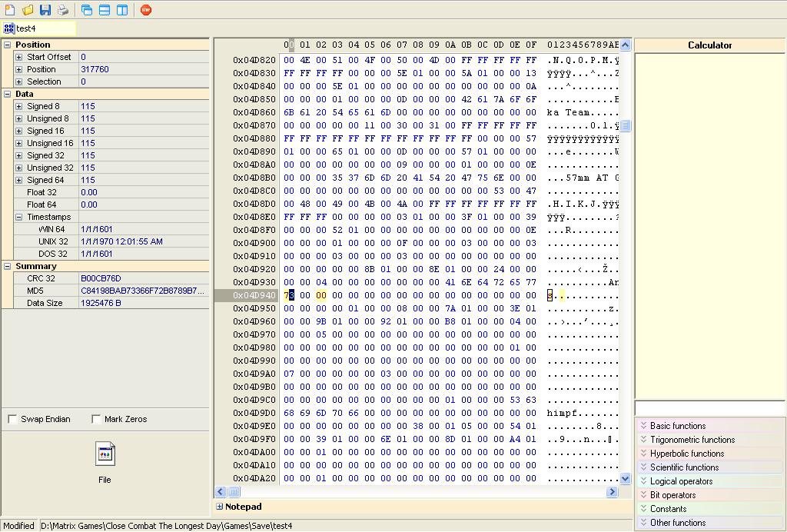The image size is (787, 532).
Task: Select the Data Size value 1925476 B
Action: 101,303
